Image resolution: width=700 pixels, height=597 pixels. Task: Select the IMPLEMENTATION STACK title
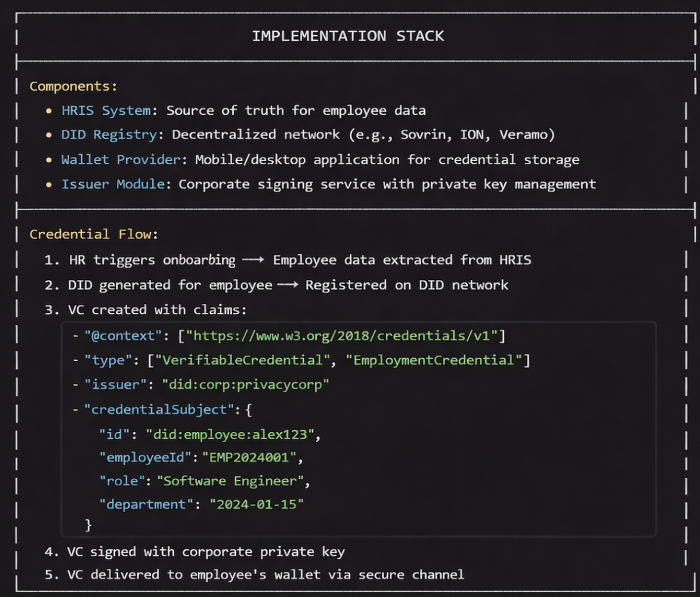pos(349,36)
